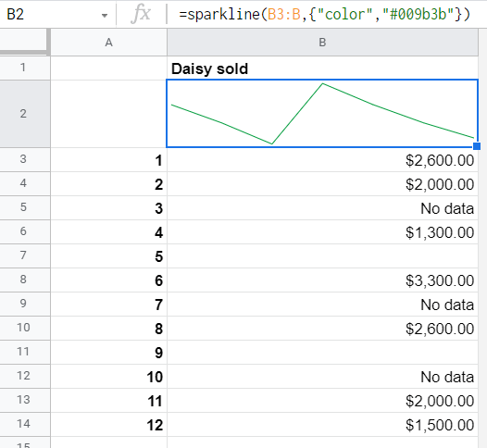Select row header 6

tap(25, 232)
